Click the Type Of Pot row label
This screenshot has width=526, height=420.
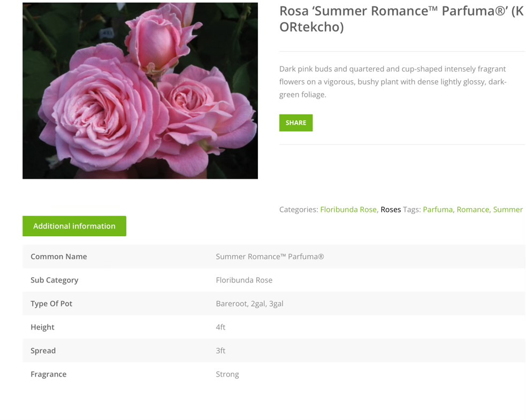pyautogui.click(x=51, y=304)
